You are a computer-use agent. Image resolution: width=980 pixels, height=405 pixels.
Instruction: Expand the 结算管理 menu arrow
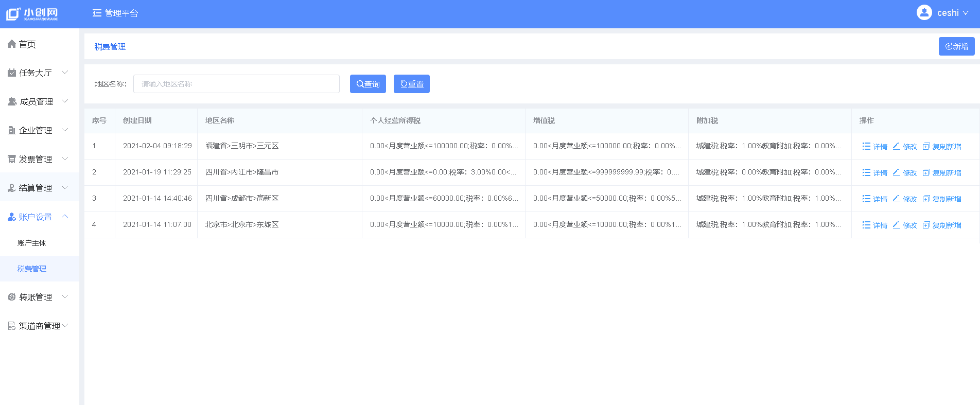[x=65, y=188]
